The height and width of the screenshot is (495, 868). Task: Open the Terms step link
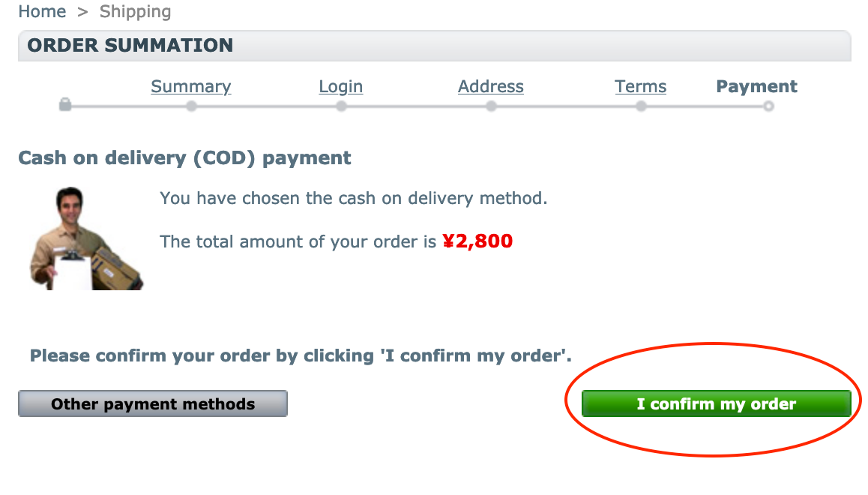[x=640, y=86]
